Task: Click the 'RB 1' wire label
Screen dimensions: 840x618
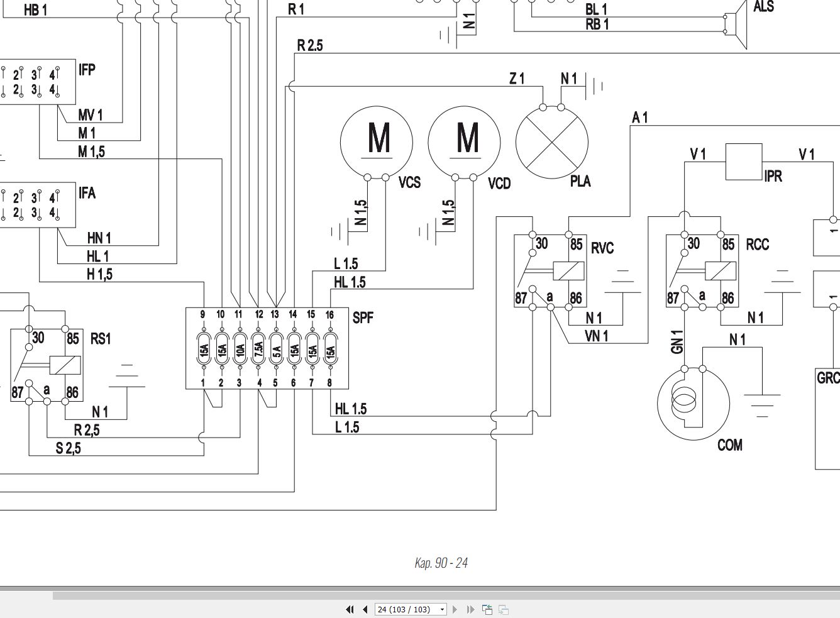Action: [x=597, y=25]
